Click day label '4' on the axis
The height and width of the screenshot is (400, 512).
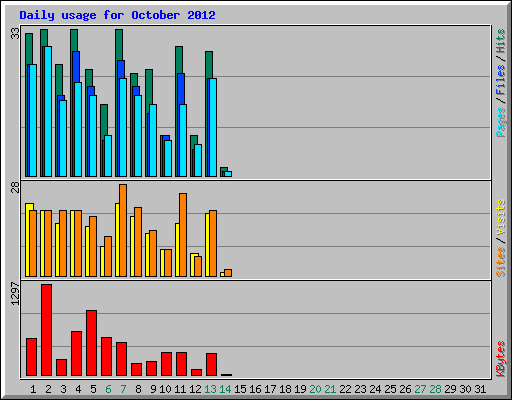78,389
